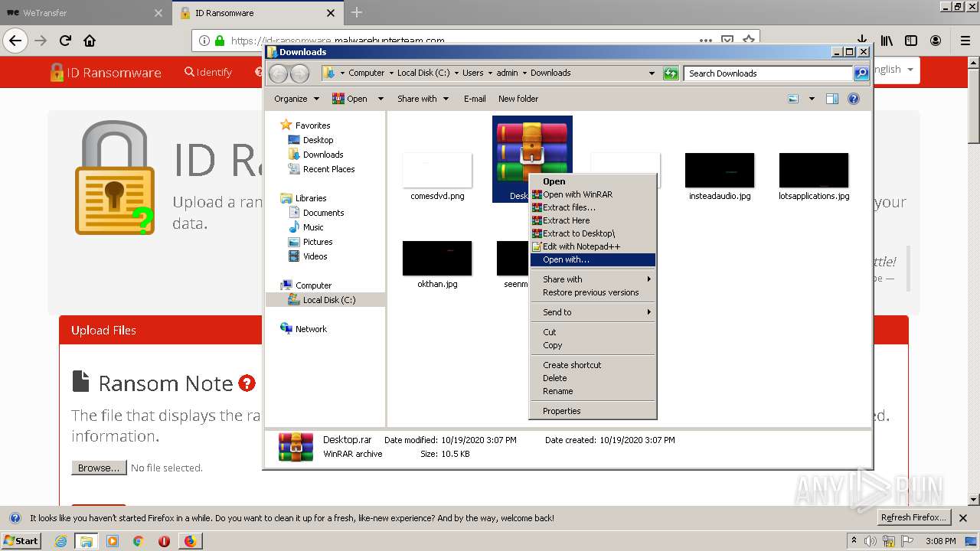Screen dimensions: 980x551
Task: Choose "Open with WinRAR" from context menu
Action: point(593,194)
